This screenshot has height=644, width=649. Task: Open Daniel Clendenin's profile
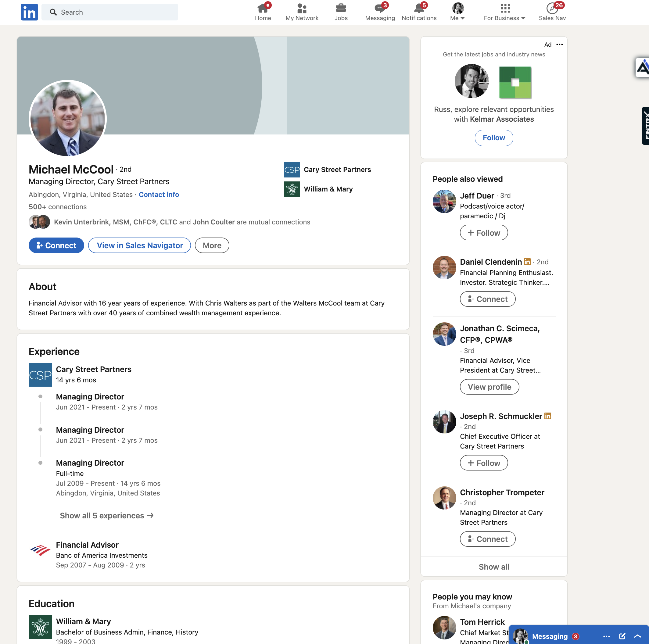point(491,262)
